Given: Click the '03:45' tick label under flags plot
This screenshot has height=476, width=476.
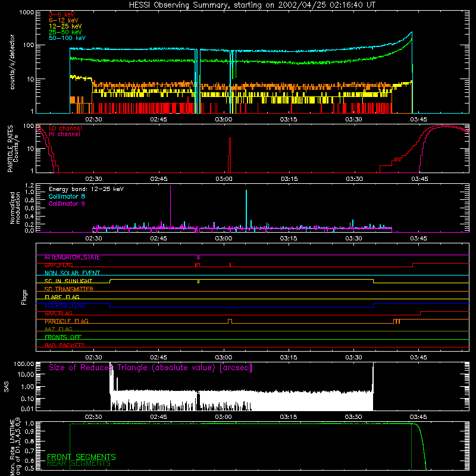Looking at the screenshot, I should [x=418, y=358].
